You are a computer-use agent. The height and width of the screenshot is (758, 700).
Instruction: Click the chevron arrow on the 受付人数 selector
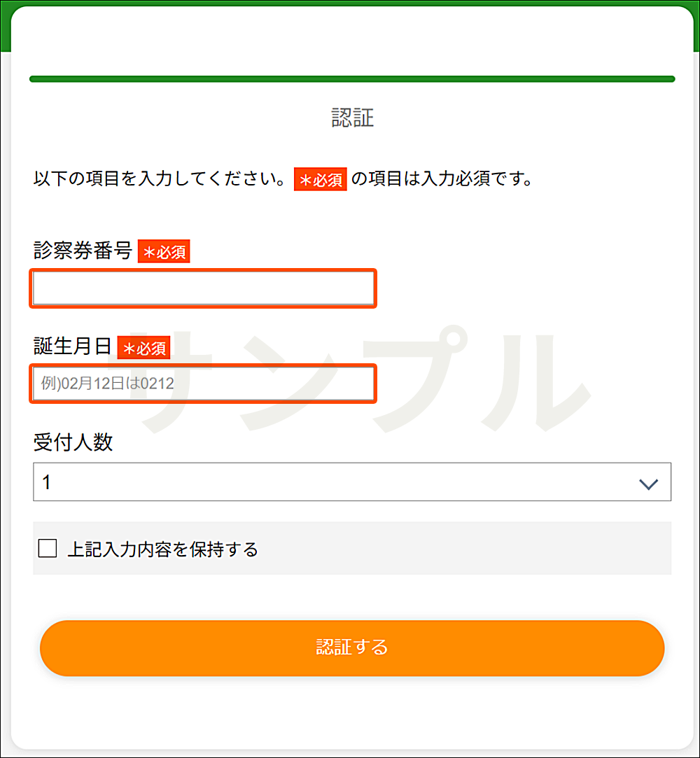point(648,482)
